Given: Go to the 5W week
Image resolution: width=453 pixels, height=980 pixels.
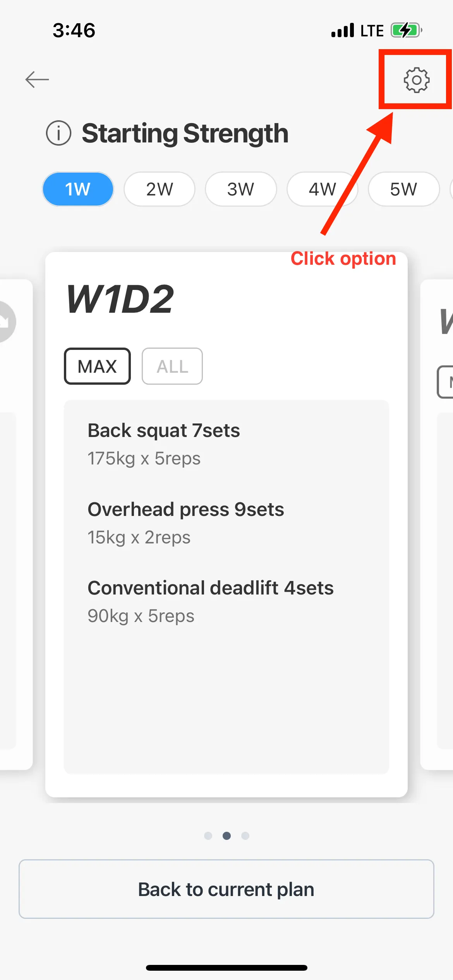Looking at the screenshot, I should [403, 189].
